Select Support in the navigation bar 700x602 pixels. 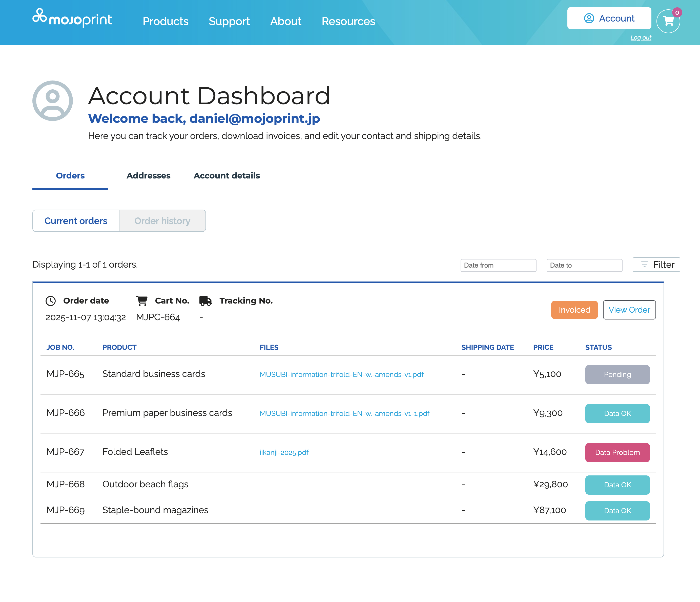point(229,21)
